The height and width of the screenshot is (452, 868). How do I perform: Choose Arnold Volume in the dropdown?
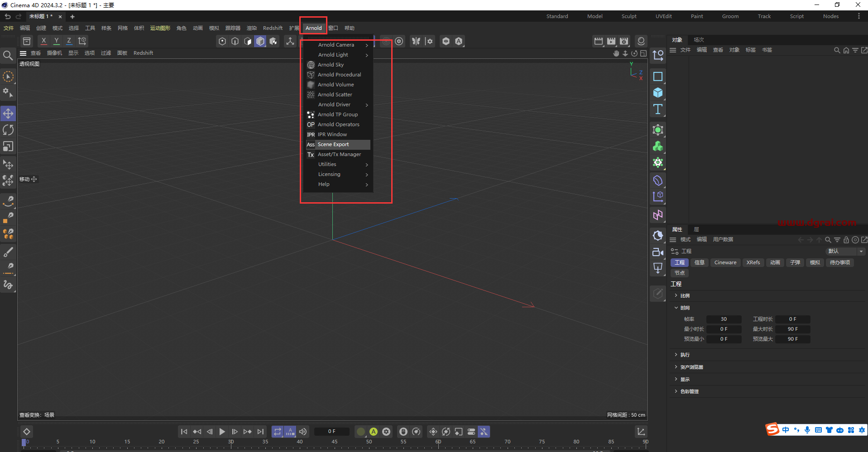tap(338, 85)
